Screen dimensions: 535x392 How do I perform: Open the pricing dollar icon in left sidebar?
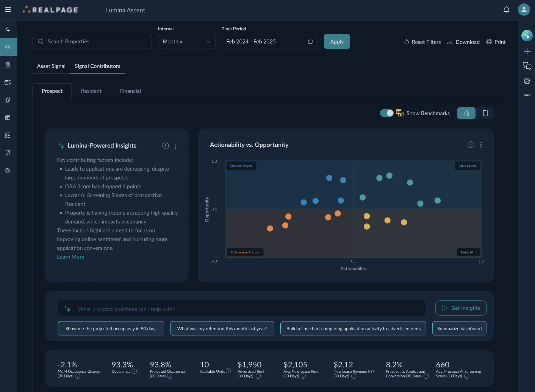tap(8, 82)
